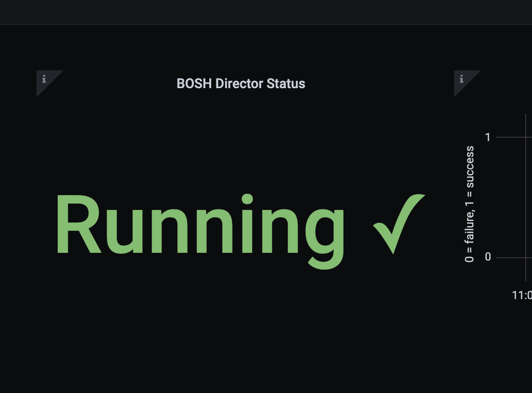Click the x-axis time label starting with 11

(522, 295)
